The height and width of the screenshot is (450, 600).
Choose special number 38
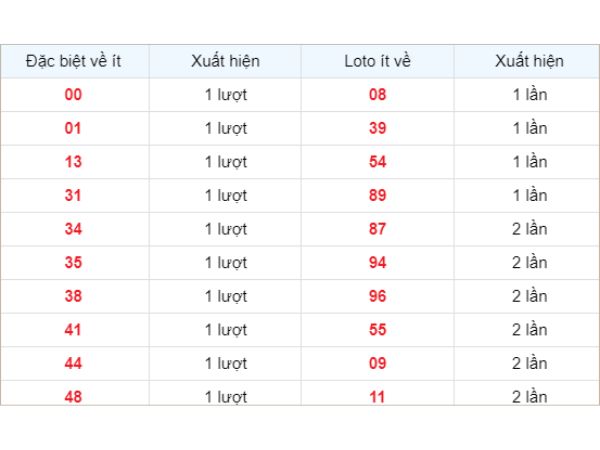pos(74,296)
